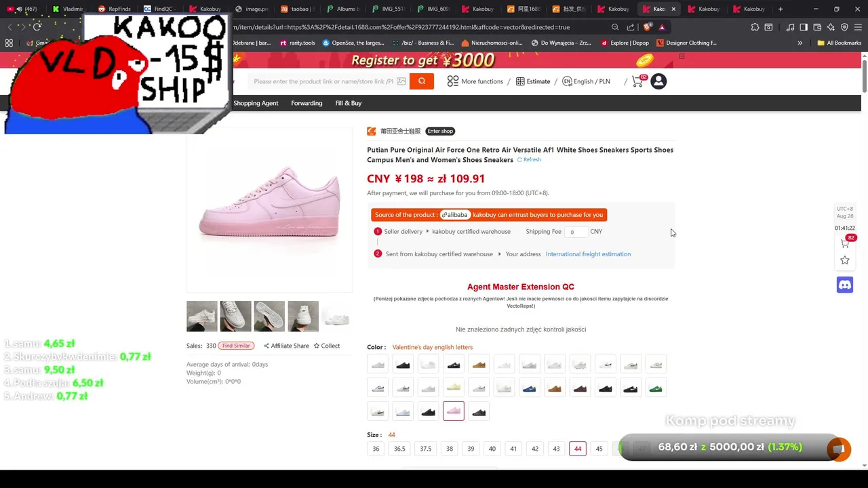Select the pink shoe color swatch

click(x=454, y=411)
